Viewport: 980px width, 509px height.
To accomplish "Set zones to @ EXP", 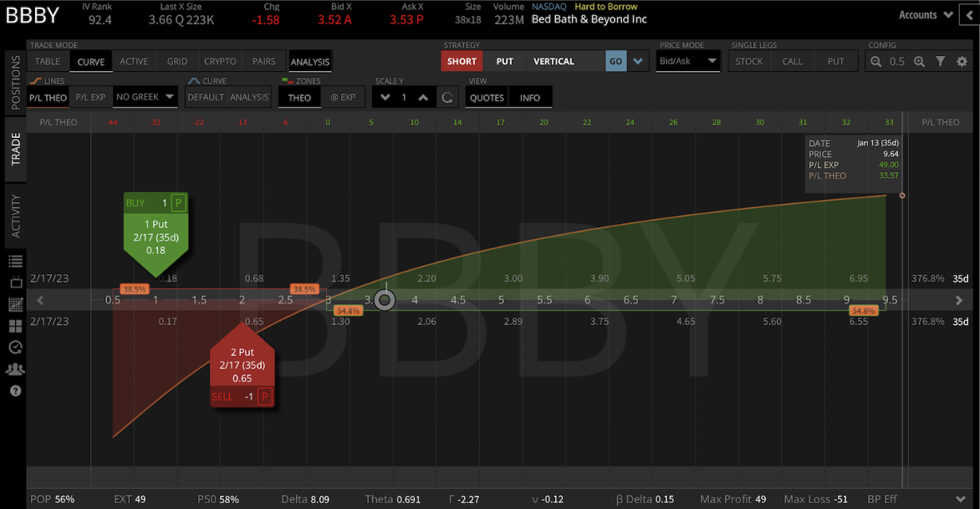I will coord(343,98).
